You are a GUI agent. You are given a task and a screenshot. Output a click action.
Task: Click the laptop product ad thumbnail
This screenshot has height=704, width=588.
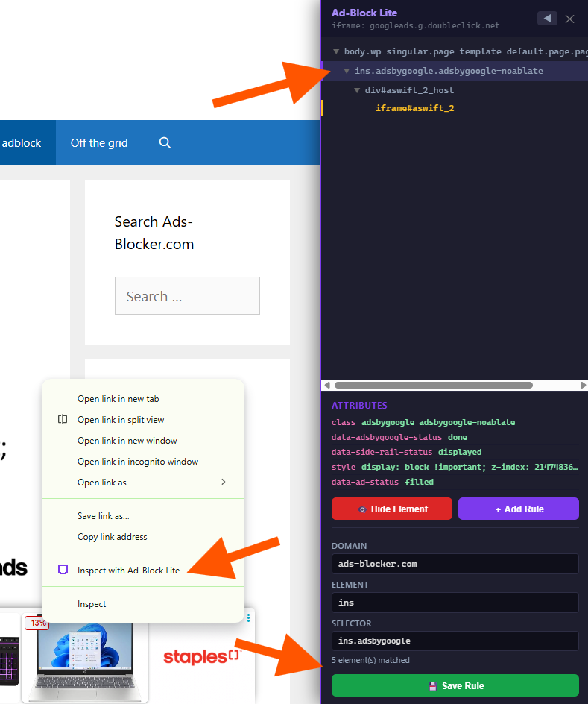(85, 661)
